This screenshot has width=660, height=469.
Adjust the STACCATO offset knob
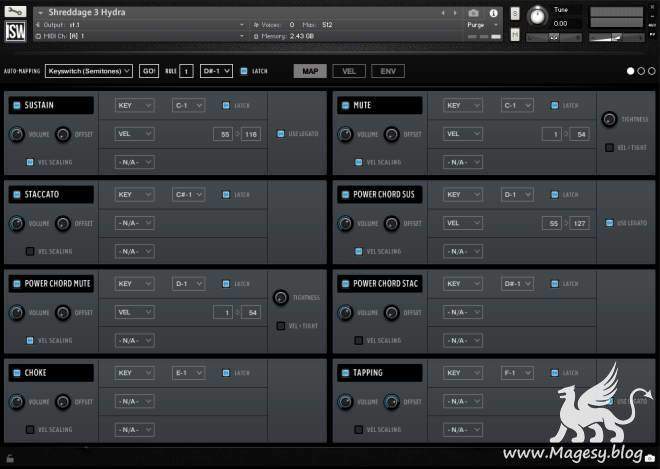point(63,224)
